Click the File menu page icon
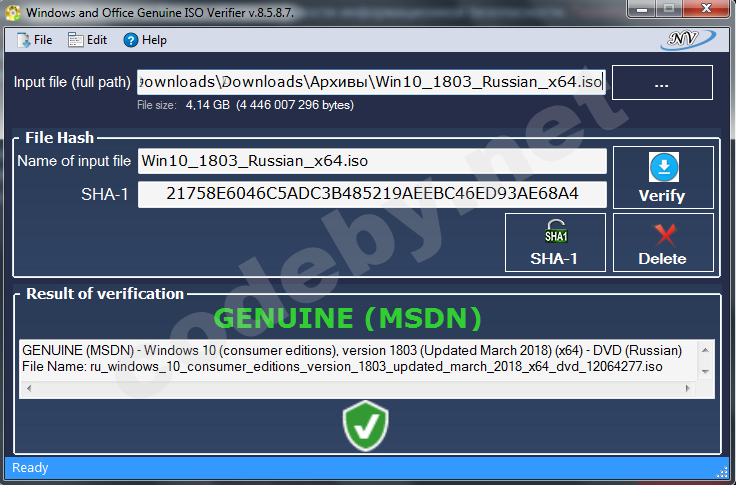This screenshot has height=485, width=736. click(23, 40)
